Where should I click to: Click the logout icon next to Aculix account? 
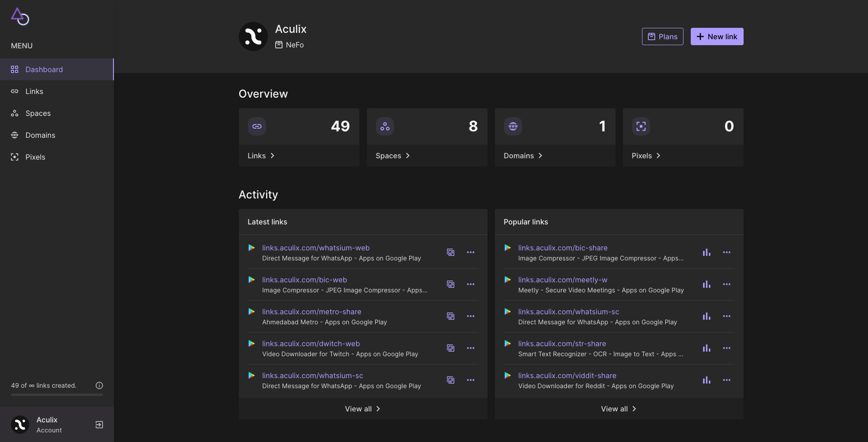tap(99, 425)
